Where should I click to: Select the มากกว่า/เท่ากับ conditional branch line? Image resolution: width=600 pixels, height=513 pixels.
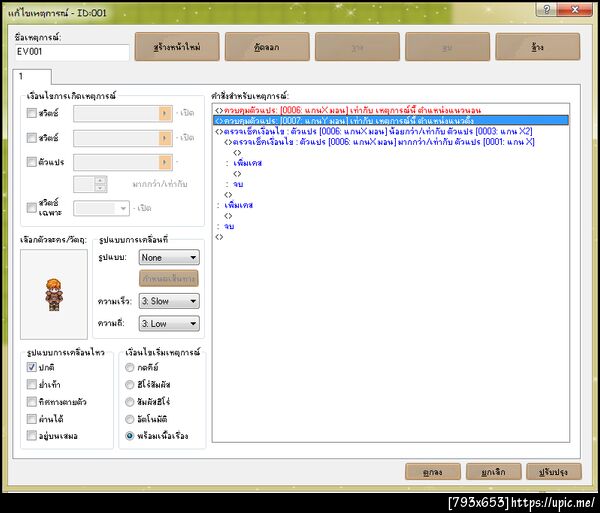click(x=391, y=142)
